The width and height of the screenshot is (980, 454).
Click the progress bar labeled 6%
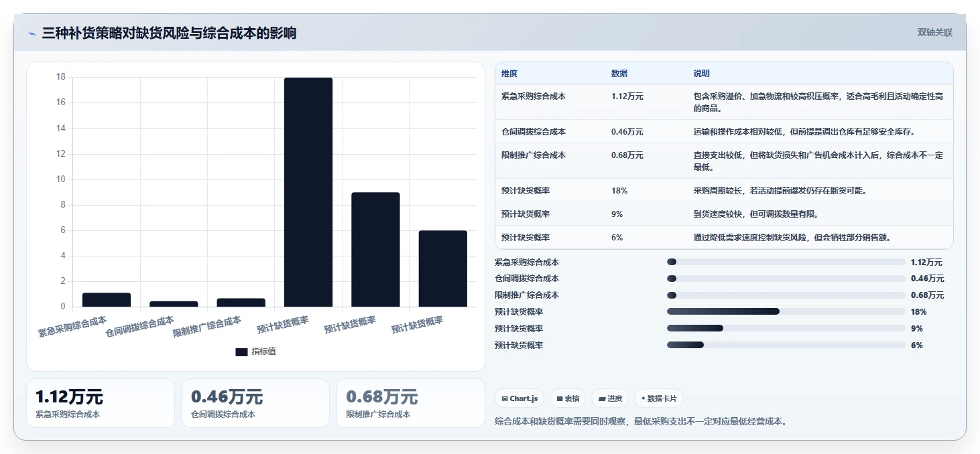tap(786, 345)
